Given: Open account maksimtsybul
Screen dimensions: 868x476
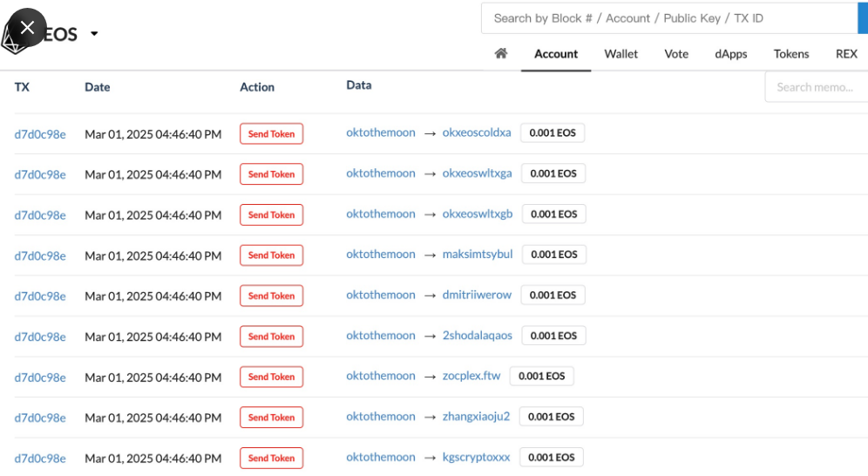Looking at the screenshot, I should (x=478, y=254).
